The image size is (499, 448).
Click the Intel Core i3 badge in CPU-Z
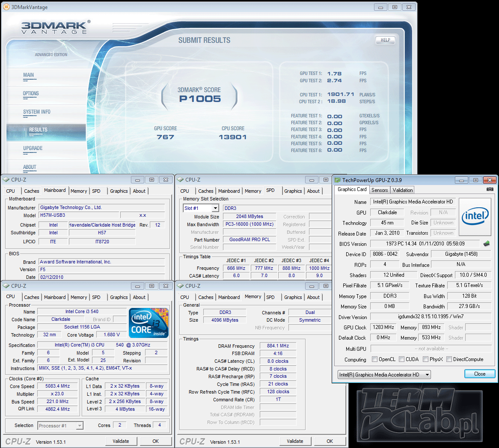(149, 323)
